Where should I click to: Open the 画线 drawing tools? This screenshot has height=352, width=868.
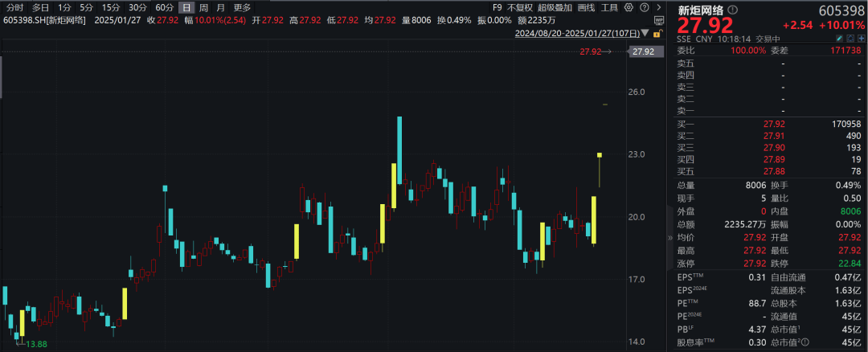tap(586, 8)
